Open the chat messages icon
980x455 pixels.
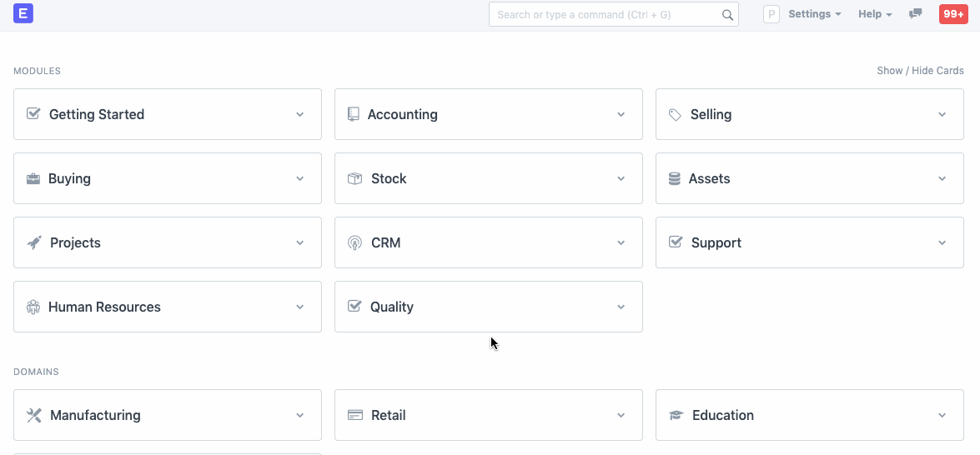[x=915, y=14]
